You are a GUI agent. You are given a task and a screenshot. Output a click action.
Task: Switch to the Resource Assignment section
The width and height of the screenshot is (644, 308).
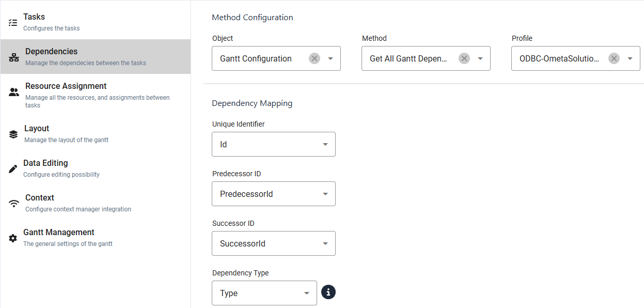66,86
